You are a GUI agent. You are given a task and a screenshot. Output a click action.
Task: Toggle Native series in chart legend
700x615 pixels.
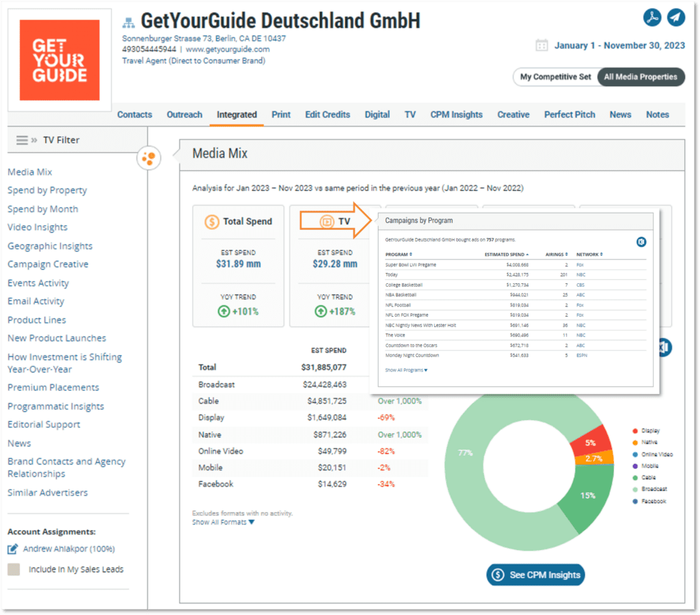[x=645, y=442]
